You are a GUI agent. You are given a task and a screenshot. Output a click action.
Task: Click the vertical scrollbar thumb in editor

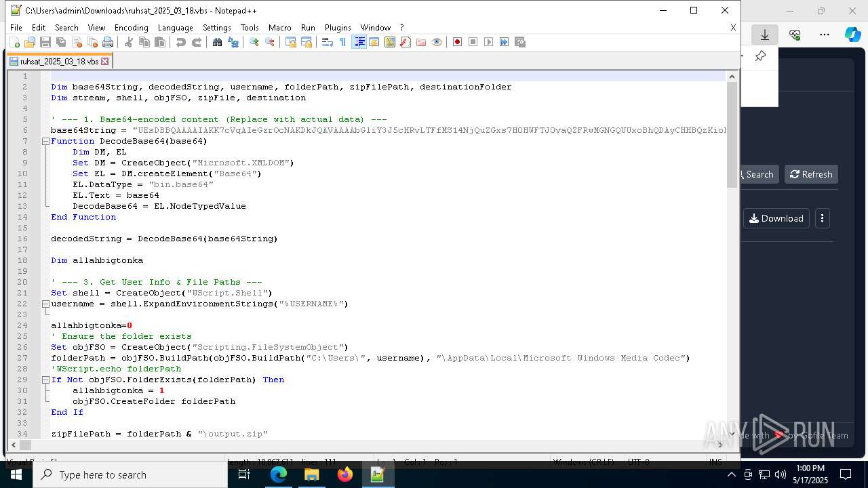coord(731,135)
